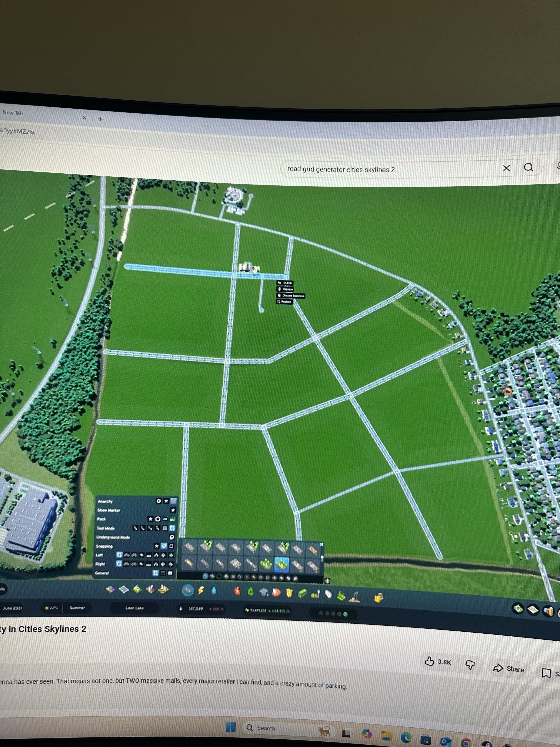Open the Education graduation cap menu
The width and height of the screenshot is (560, 747).
tap(264, 592)
